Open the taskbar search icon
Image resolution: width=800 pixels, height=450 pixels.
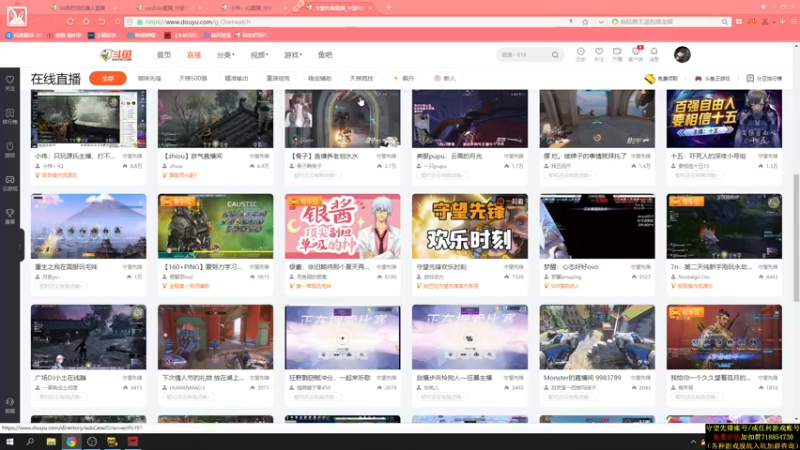[30, 442]
